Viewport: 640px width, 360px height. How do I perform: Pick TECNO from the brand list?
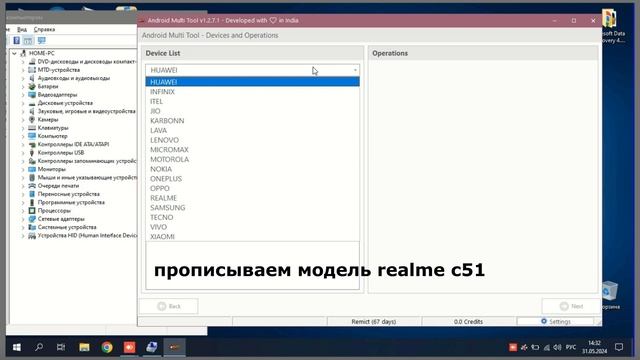click(x=252, y=217)
